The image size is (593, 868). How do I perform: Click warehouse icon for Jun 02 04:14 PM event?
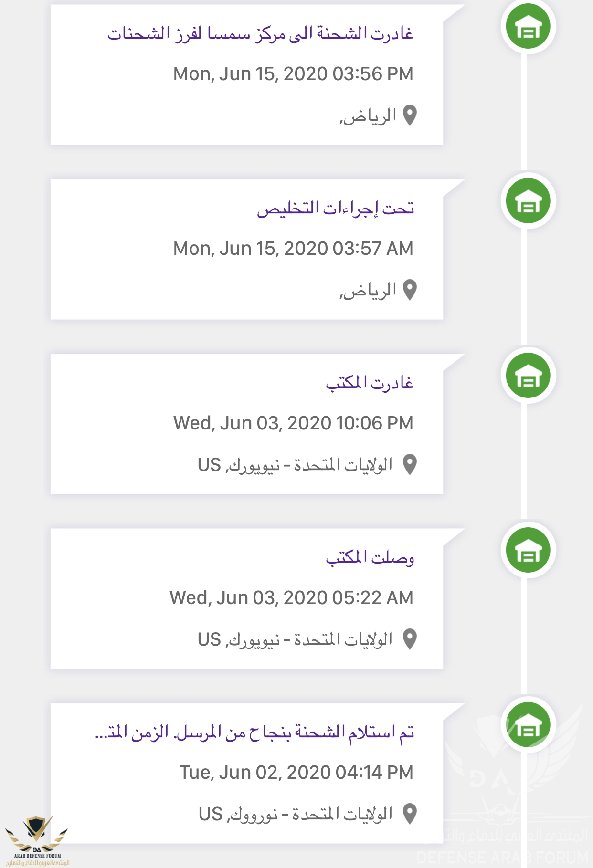click(x=528, y=725)
